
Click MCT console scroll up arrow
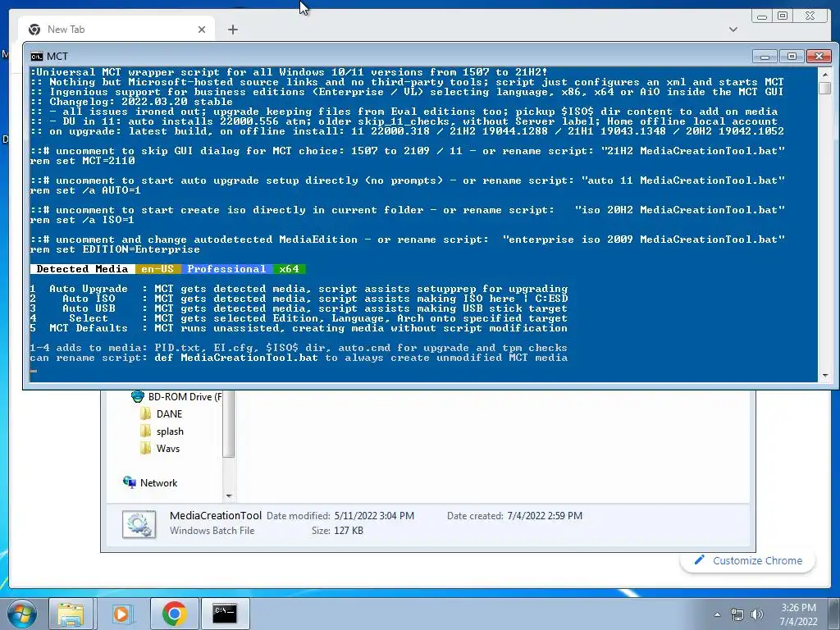click(825, 73)
